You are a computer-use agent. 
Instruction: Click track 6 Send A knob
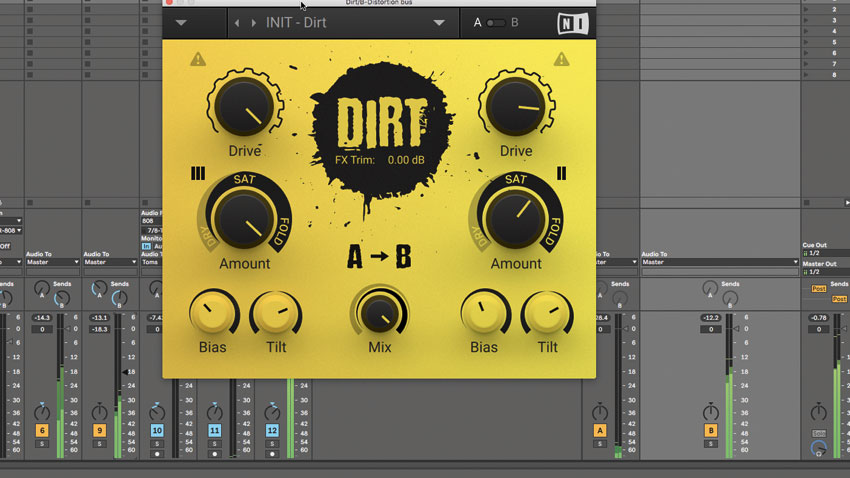[42, 289]
